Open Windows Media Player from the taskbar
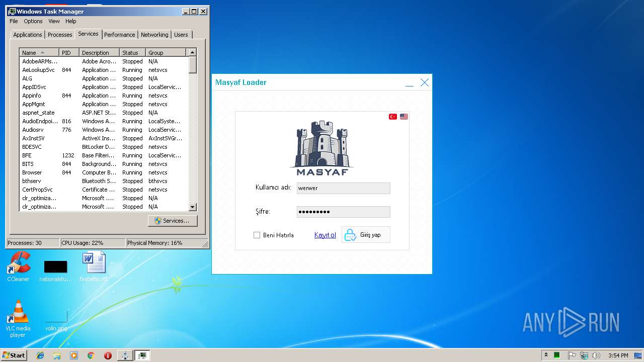 pos(74,355)
